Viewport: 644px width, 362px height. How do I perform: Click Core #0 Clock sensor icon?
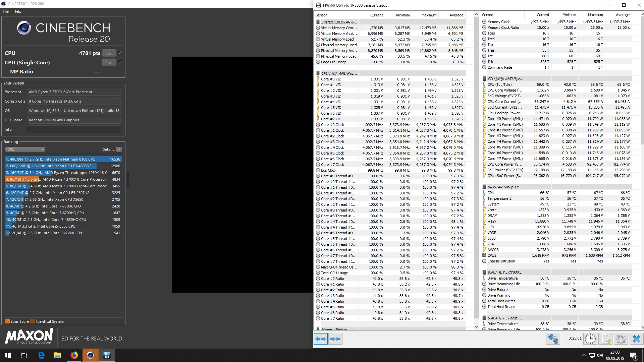pyautogui.click(x=318, y=125)
